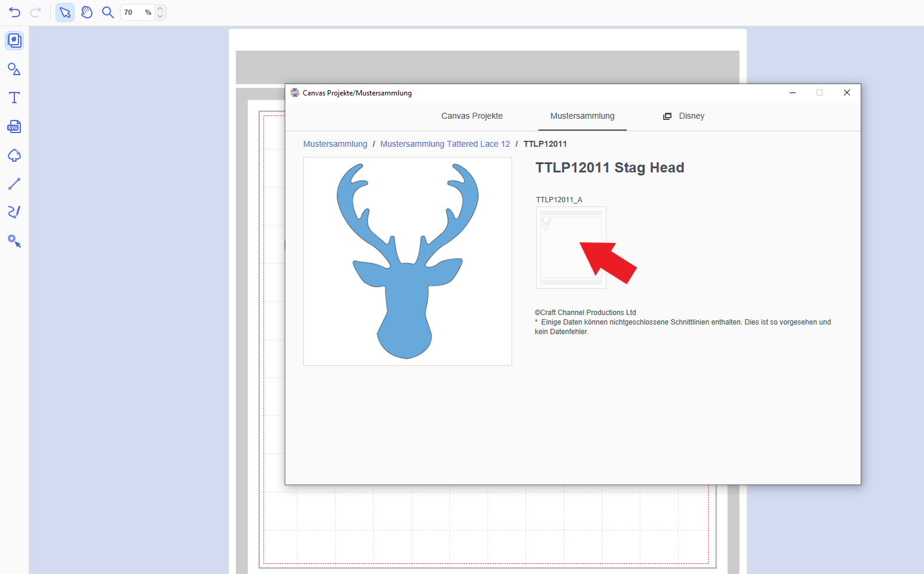
Task: Open the spade-shaped image tracing icon
Action: (14, 155)
